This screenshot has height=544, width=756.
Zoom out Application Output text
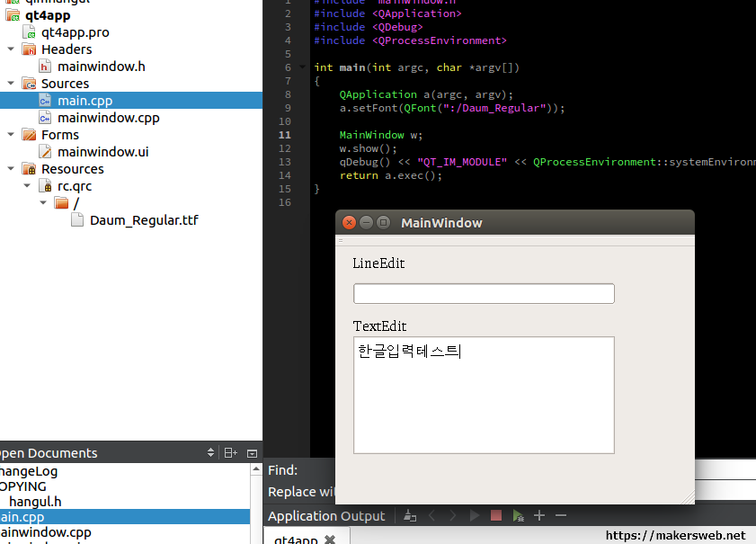point(561,515)
